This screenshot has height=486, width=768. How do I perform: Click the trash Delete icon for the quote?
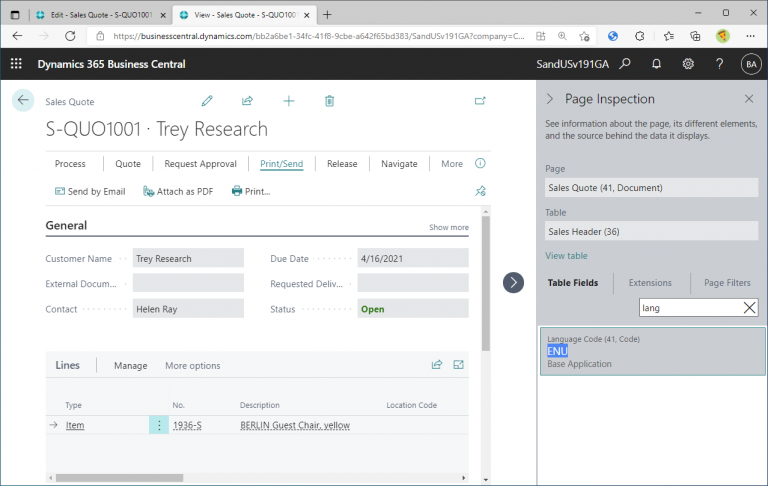click(330, 101)
